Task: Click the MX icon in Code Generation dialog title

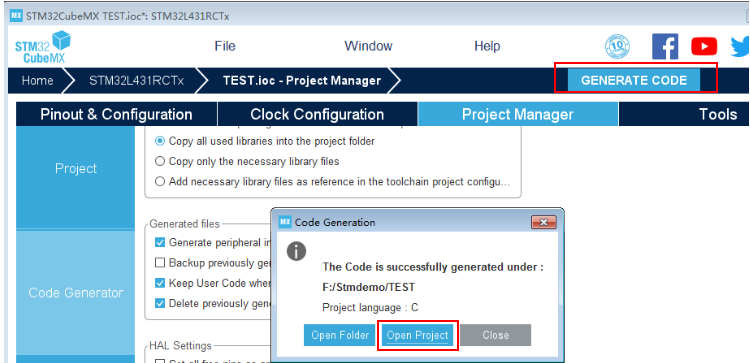Action: tap(285, 222)
